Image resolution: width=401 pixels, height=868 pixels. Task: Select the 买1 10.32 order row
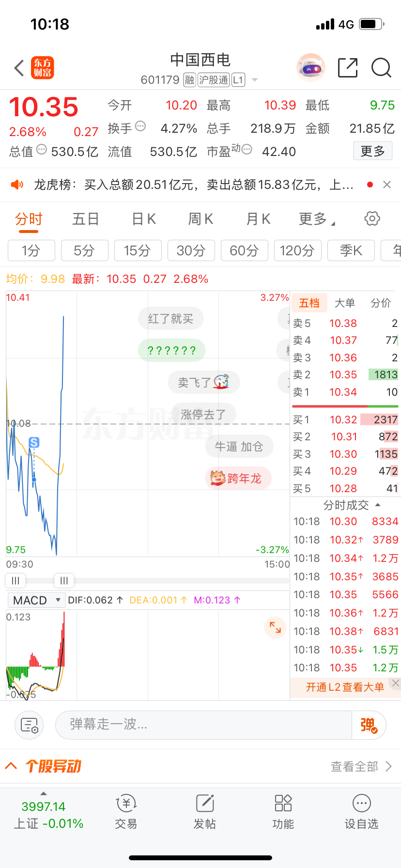tap(345, 419)
